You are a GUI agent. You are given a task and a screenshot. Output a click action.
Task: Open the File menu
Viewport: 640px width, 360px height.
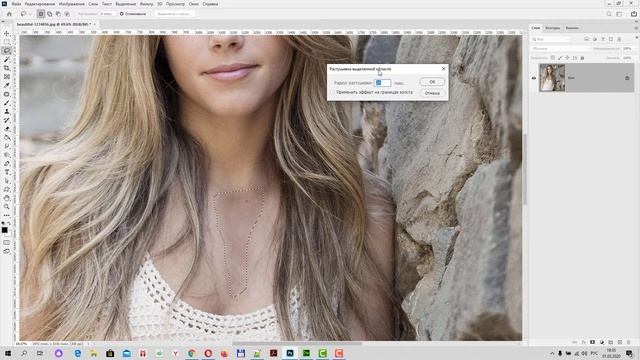click(16, 4)
